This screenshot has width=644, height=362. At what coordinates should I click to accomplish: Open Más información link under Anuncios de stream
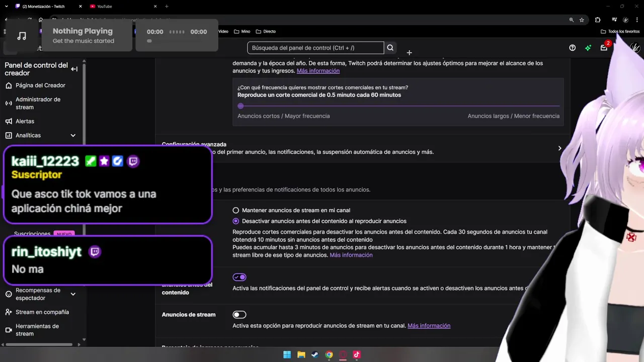click(429, 326)
